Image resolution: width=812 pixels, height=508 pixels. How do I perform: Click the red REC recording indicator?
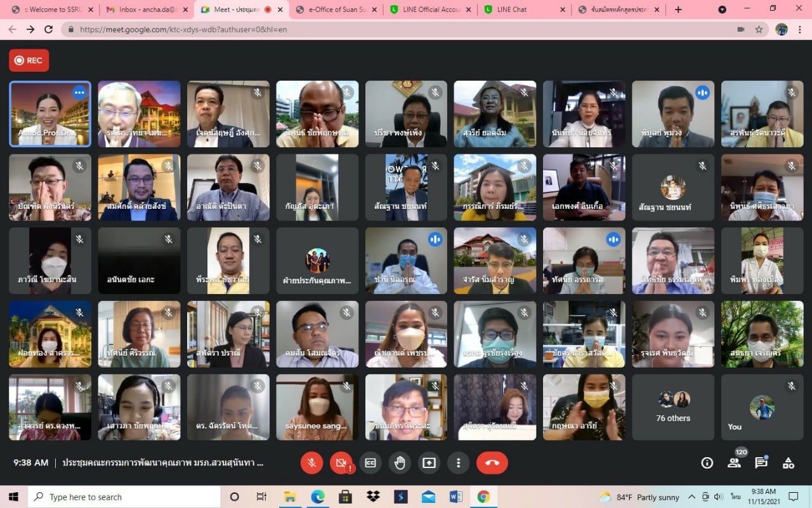tap(29, 60)
